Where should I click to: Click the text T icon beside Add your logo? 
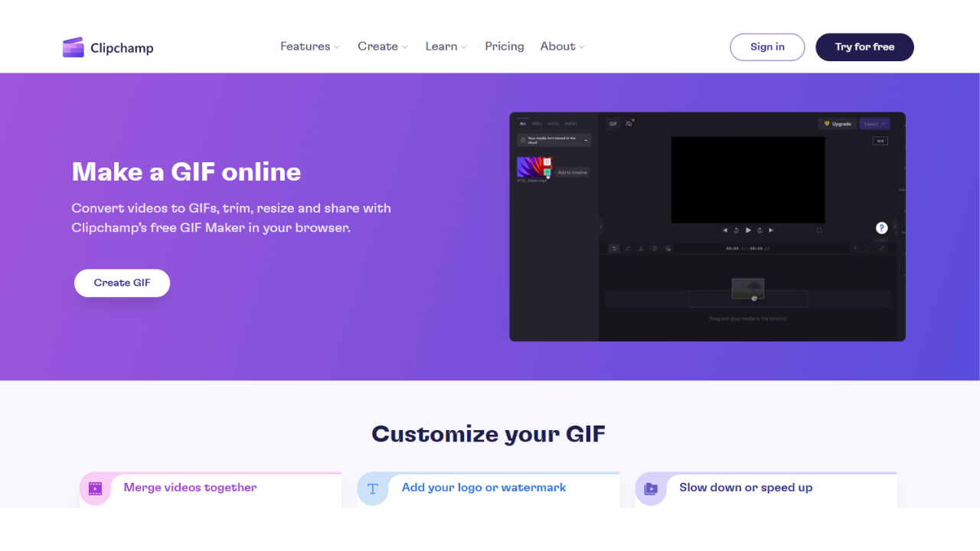click(x=373, y=489)
